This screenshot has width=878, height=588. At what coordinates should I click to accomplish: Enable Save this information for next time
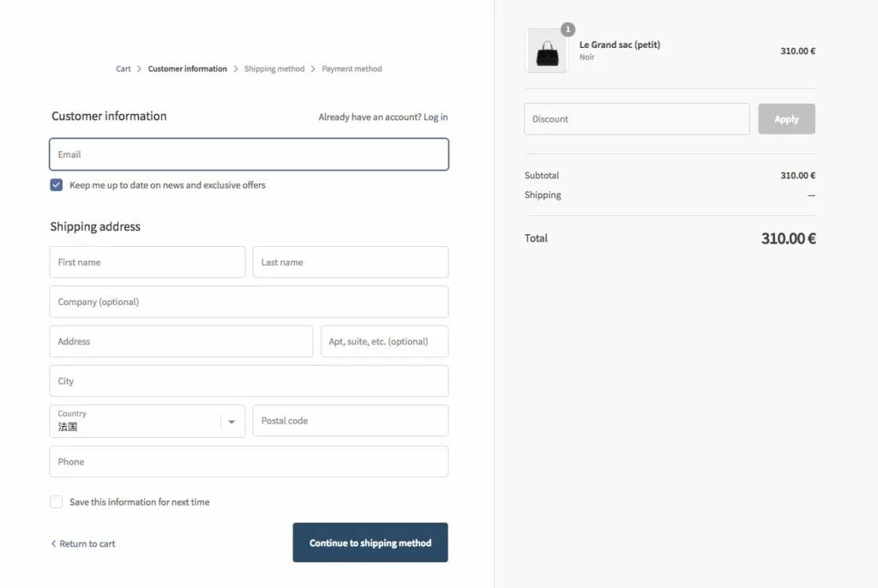57,502
